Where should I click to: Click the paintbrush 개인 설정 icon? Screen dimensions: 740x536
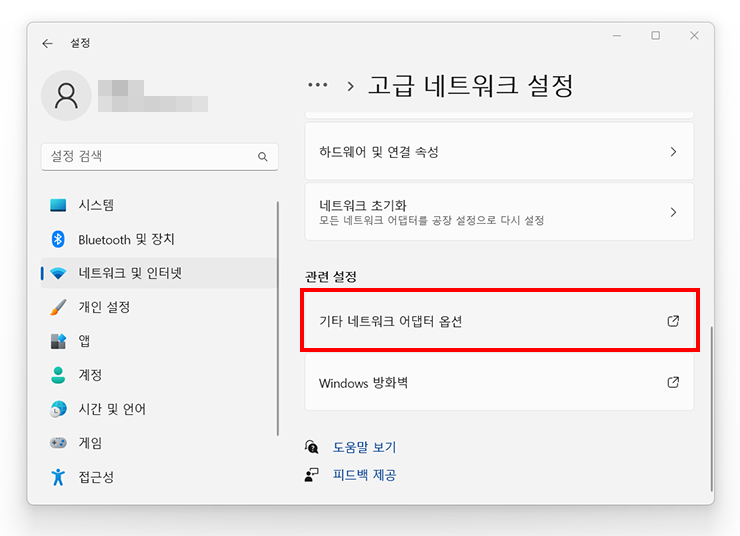pyautogui.click(x=58, y=307)
